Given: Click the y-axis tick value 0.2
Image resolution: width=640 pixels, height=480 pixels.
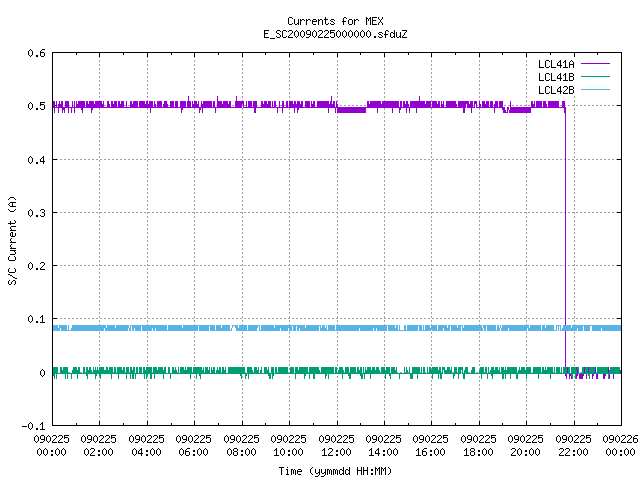Looking at the screenshot, I should pyautogui.click(x=36, y=266).
